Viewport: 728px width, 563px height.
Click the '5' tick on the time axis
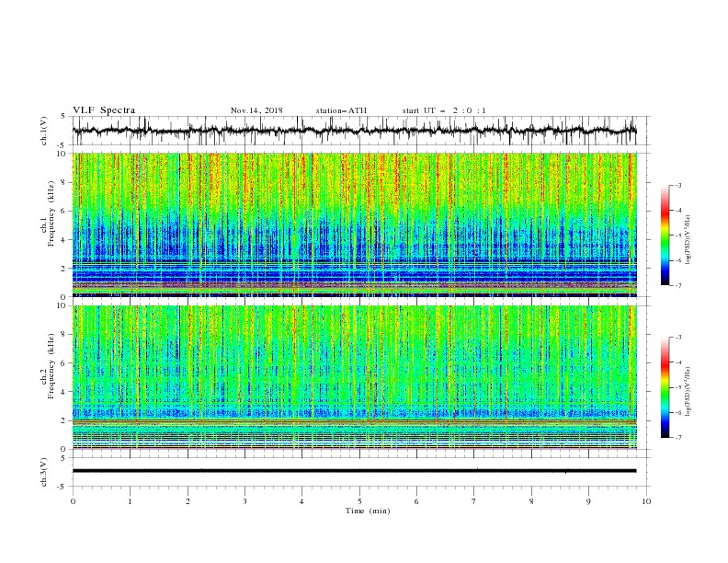[x=359, y=501]
